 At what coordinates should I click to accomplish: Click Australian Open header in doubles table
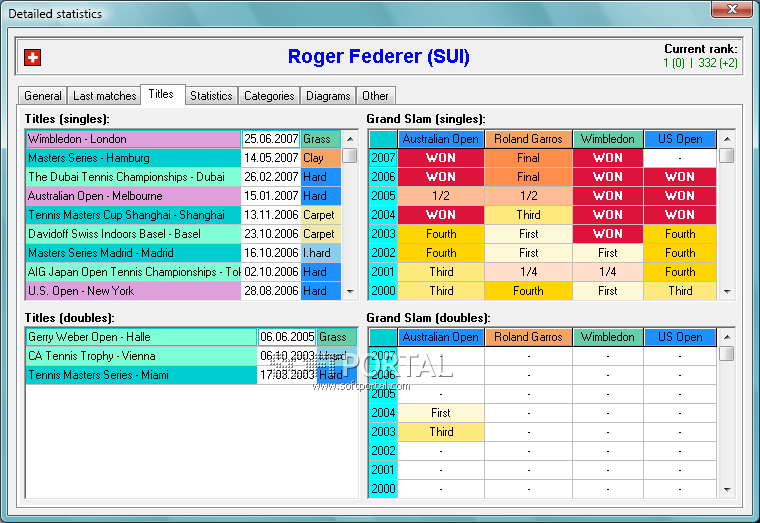click(441, 337)
